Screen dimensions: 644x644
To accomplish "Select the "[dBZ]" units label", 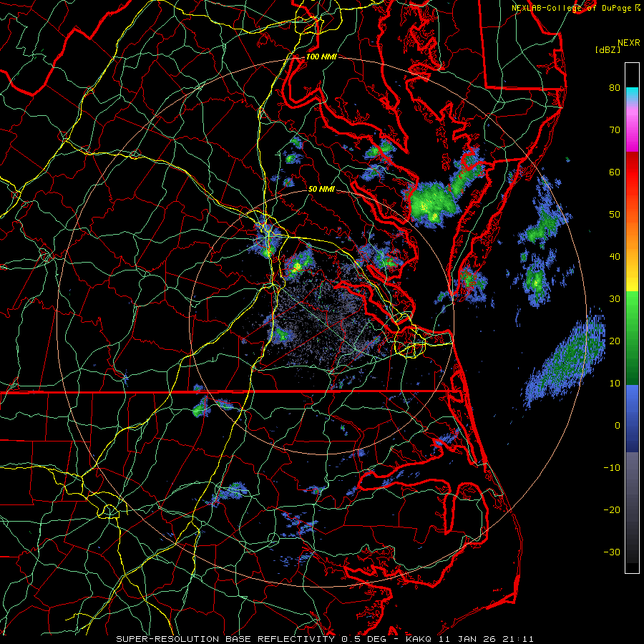I will 608,49.
